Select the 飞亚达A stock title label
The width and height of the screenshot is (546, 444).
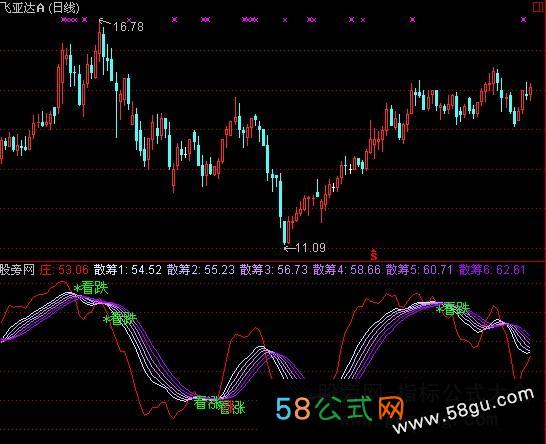tap(23, 8)
